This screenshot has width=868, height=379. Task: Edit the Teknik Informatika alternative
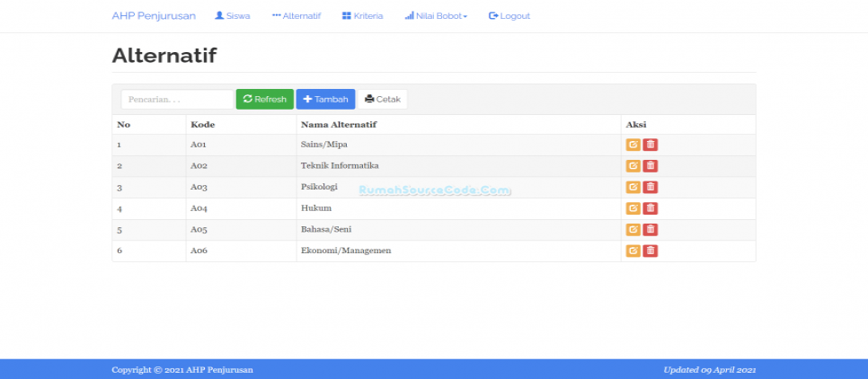(x=633, y=166)
